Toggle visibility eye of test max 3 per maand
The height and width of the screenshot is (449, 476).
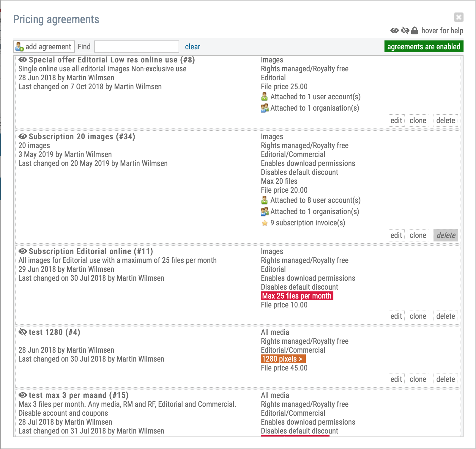pos(23,395)
